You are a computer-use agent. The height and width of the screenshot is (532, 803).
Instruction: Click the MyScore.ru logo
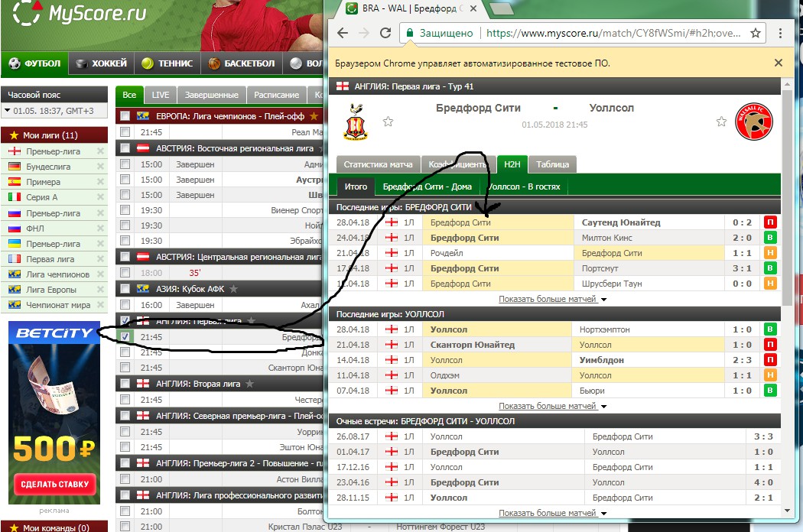79,13
